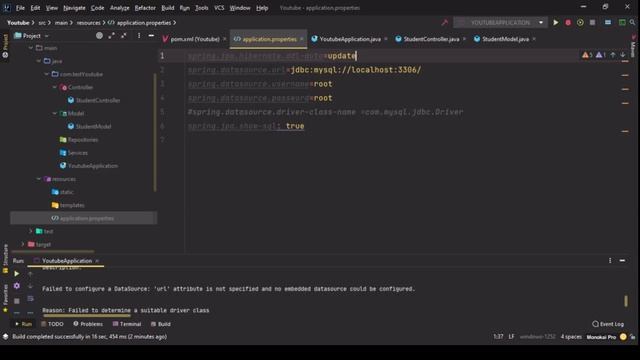Viewport: 640px width, 360px height.
Task: Open the Project vertical side tab
Action: tap(5, 46)
